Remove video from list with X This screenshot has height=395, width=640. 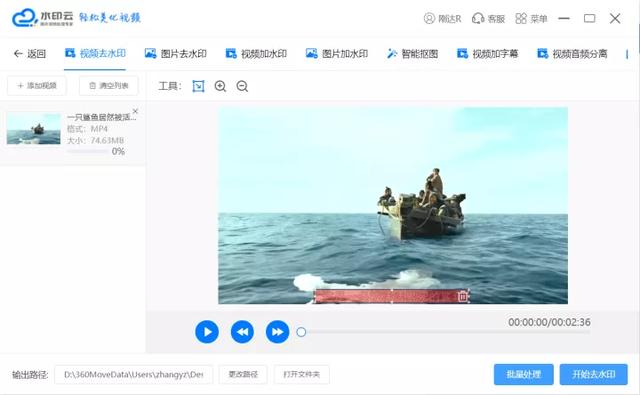(136, 111)
